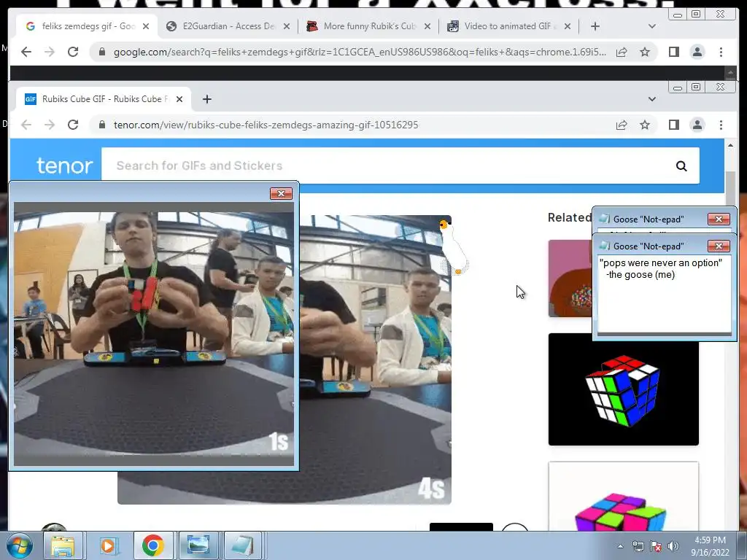The height and width of the screenshot is (560, 747).
Task: Open profile menu in the Google window
Action: (x=697, y=52)
